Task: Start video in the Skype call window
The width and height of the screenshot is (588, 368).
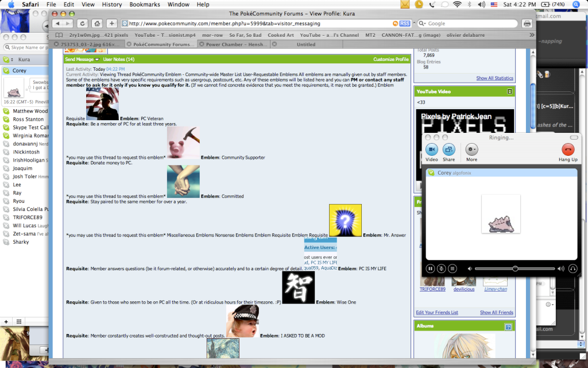Action: 432,149
